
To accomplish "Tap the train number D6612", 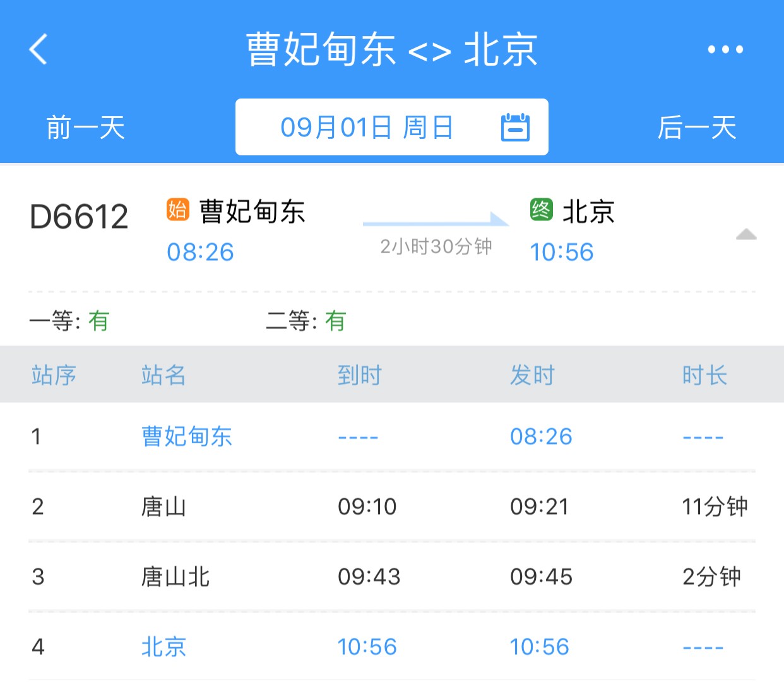I will (x=79, y=217).
